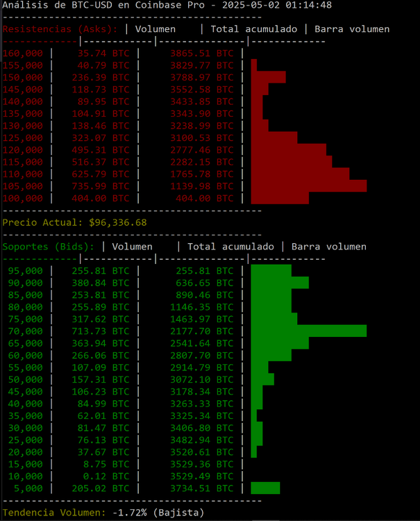Click the 0.12 BTC volume value
This screenshot has height=521, width=420.
(106, 476)
